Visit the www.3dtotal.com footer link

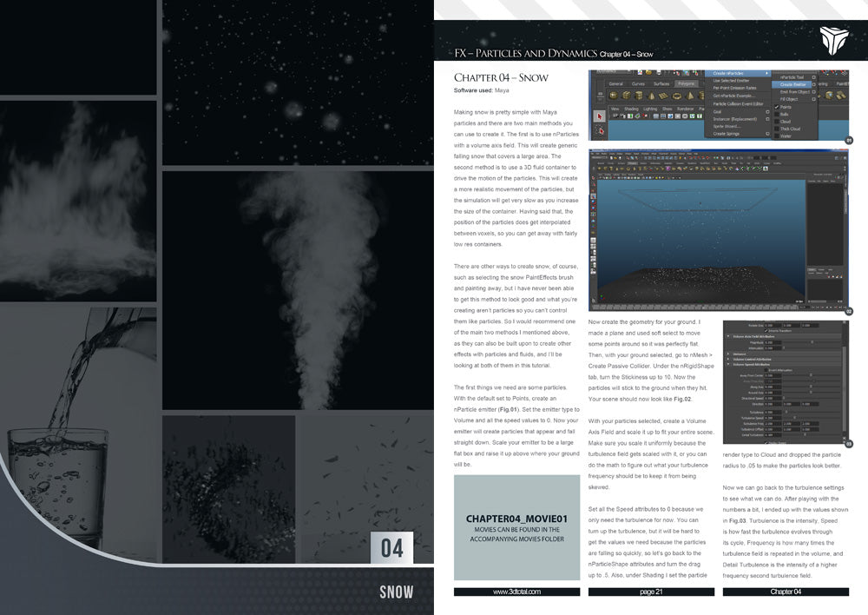pyautogui.click(x=516, y=591)
